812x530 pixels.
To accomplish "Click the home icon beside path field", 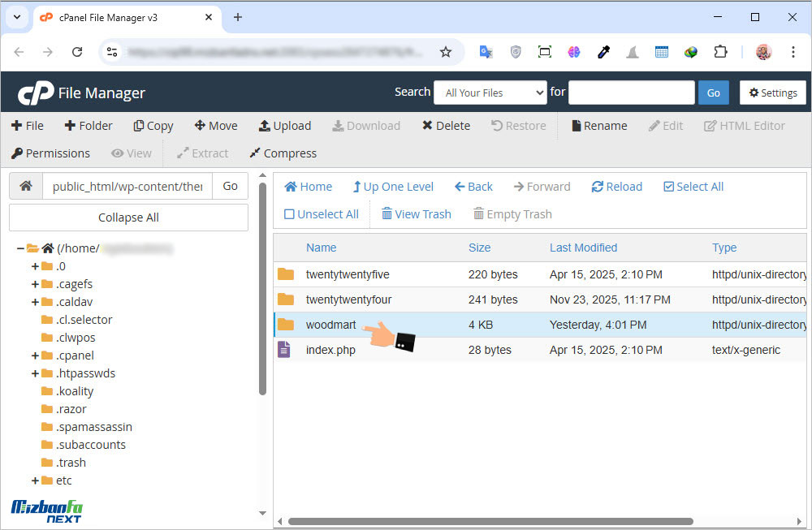I will [26, 186].
